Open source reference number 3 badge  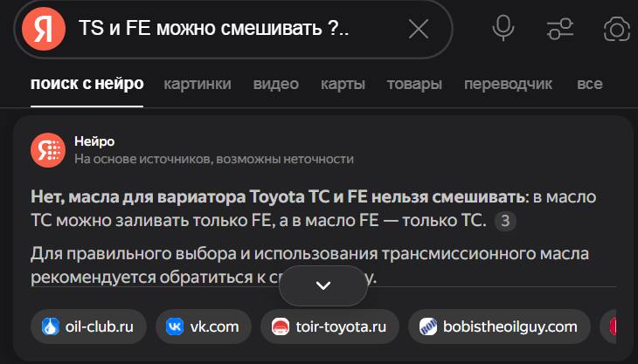coord(505,221)
